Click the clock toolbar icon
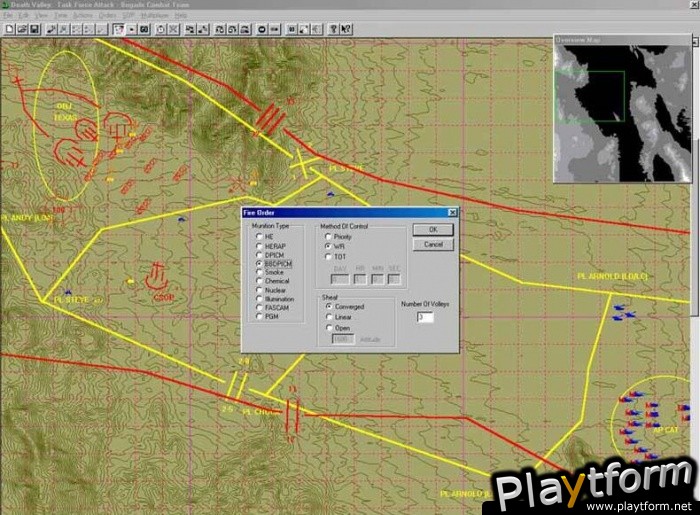The width and height of the screenshot is (700, 515). pos(161,29)
